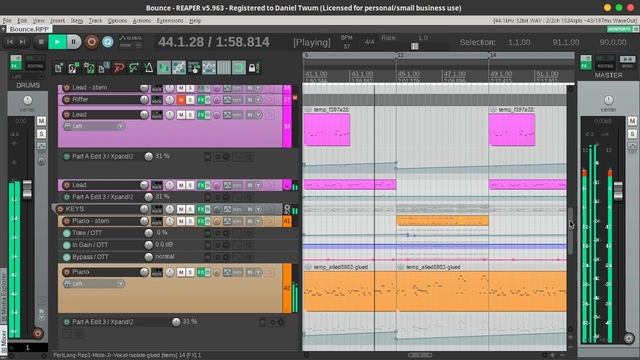This screenshot has width=640, height=360.
Task: Click the BPM tempo field
Action: point(347,42)
